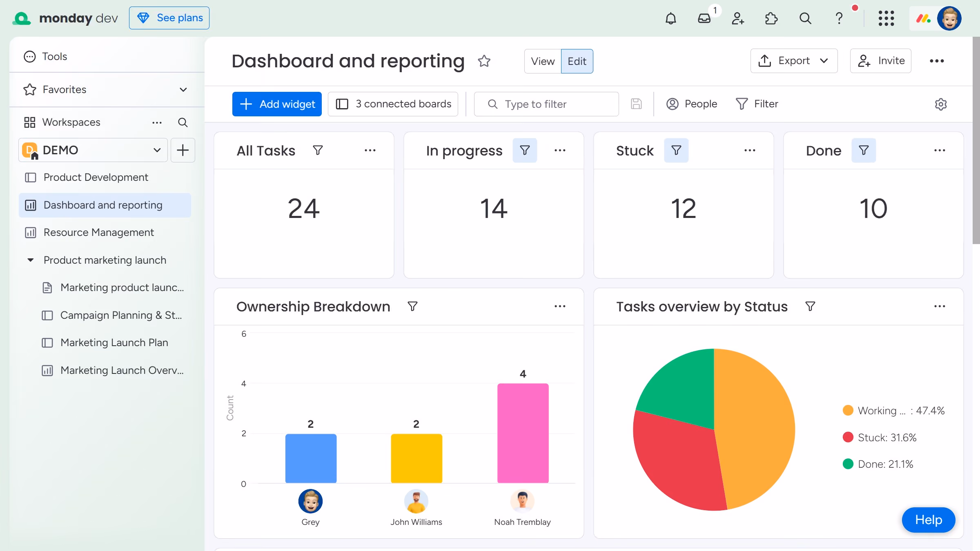Open the Filter dropdown in toolbar
Viewport: 980px width, 551px height.
coord(757,104)
